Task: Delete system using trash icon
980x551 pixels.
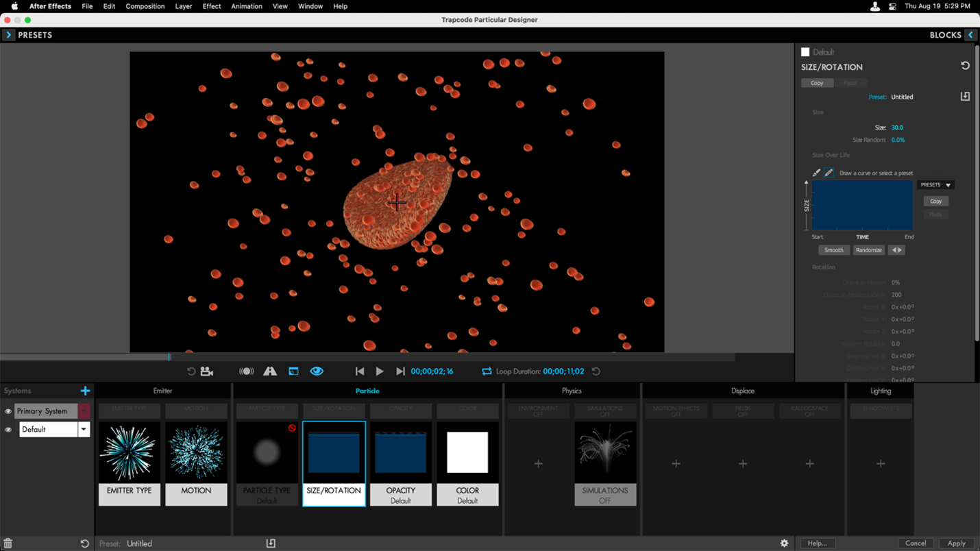Action: 8,543
